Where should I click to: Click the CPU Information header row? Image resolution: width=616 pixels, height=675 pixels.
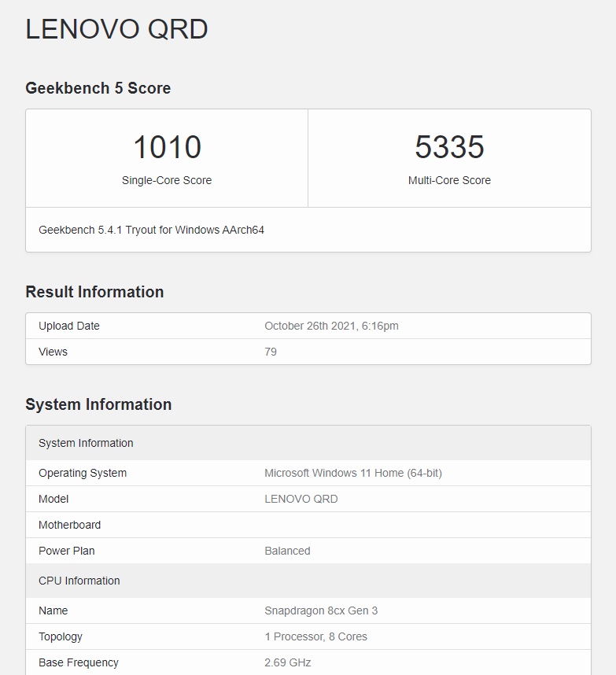point(308,581)
